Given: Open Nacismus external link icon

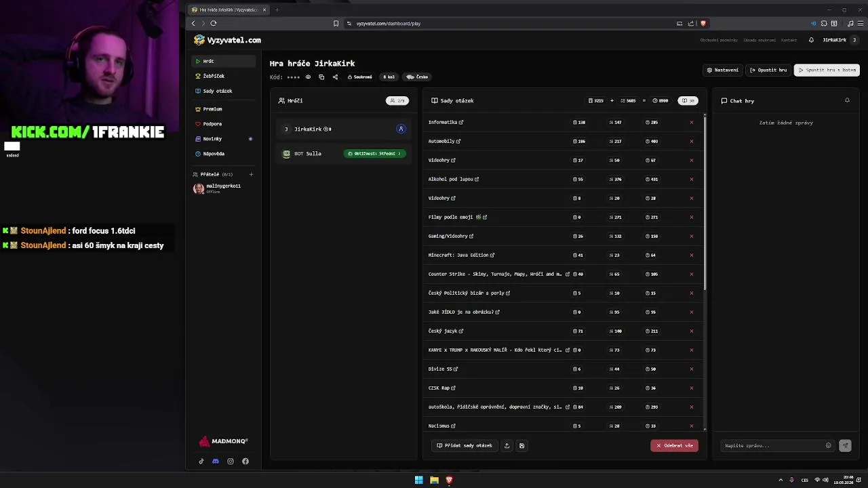Looking at the screenshot, I should pos(453,426).
